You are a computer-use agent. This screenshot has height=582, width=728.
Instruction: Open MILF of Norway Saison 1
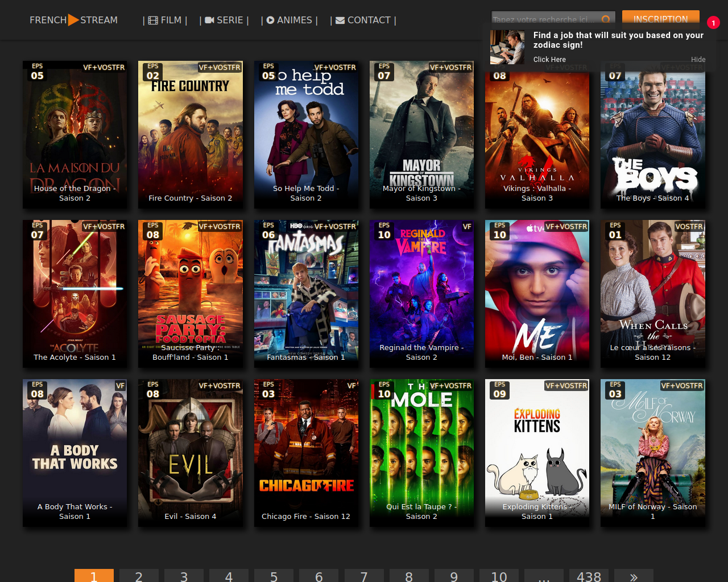tap(653, 453)
